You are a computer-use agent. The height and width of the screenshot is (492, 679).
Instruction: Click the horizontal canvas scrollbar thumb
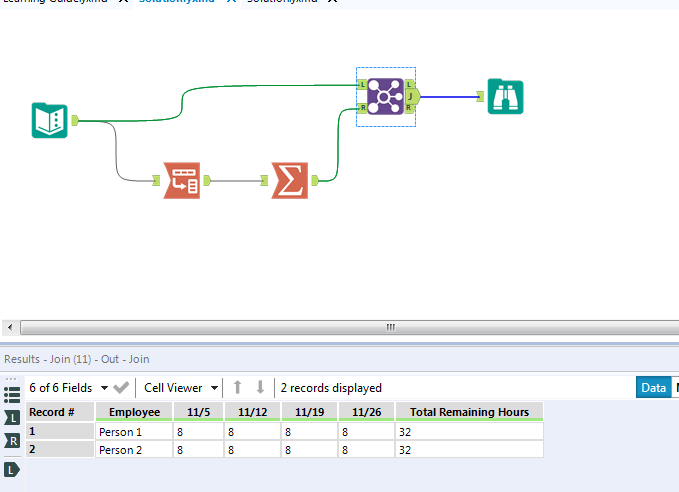[x=350, y=327]
